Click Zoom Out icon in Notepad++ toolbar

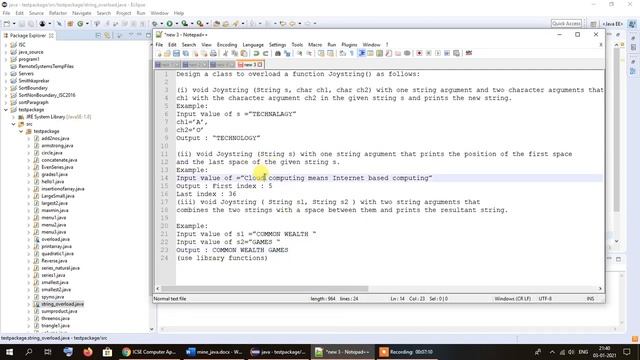(x=309, y=53)
